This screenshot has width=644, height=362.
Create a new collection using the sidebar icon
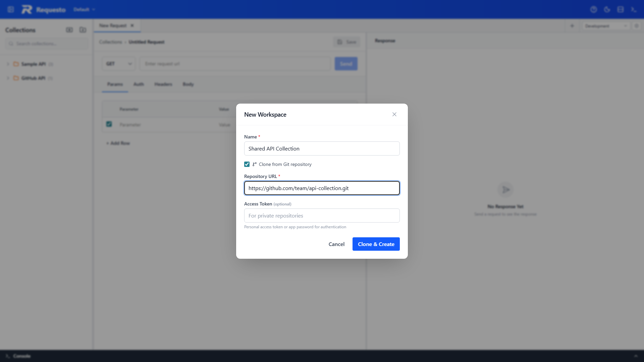(x=70, y=30)
